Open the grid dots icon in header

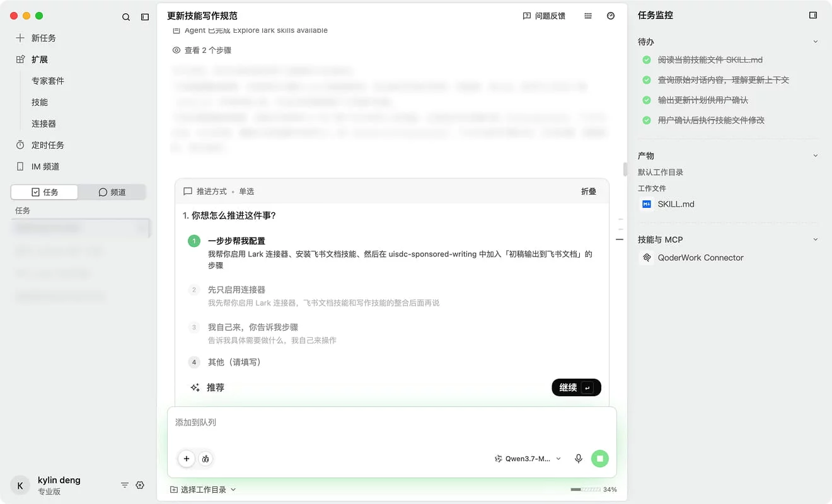pyautogui.click(x=588, y=16)
